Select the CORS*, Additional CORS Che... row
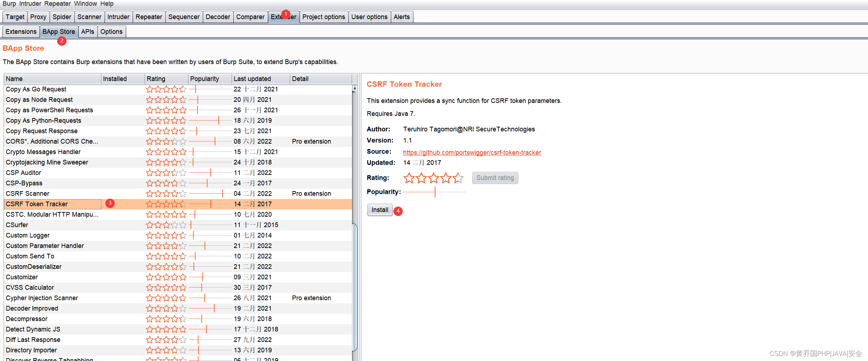Viewport: 868px width, 361px height. click(x=178, y=141)
